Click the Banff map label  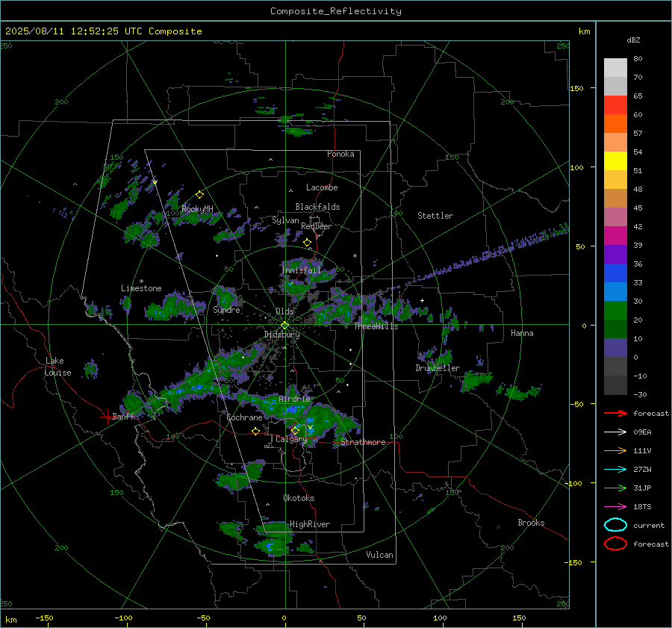[x=123, y=416]
